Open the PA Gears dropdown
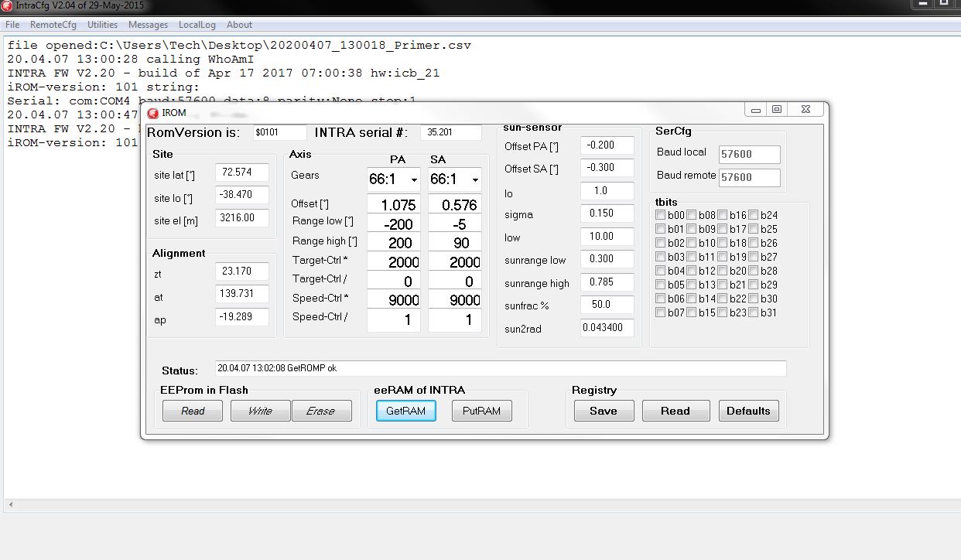This screenshot has height=560, width=961. click(x=414, y=179)
